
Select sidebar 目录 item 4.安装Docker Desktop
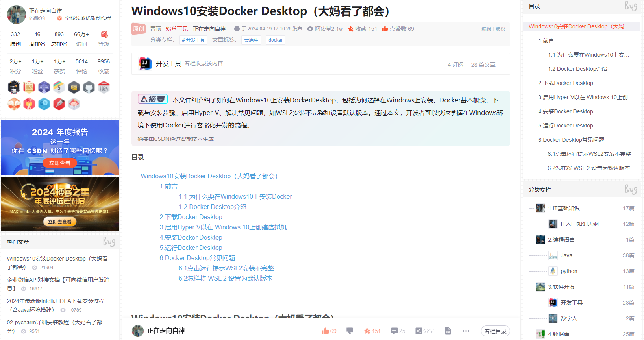(x=566, y=111)
